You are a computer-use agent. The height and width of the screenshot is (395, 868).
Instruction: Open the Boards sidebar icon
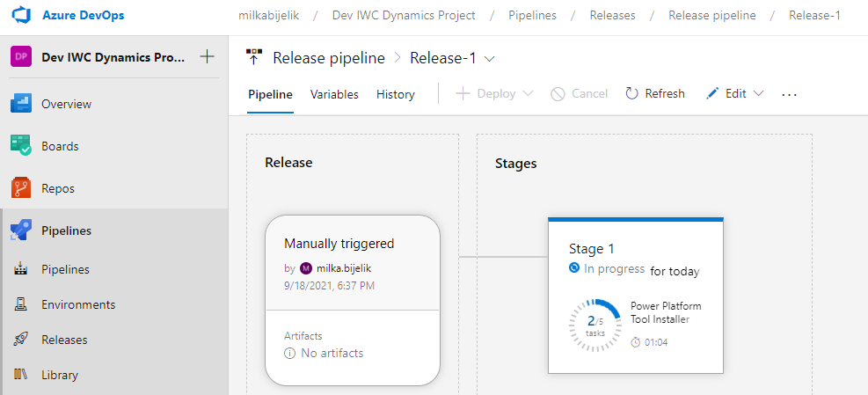[x=21, y=146]
